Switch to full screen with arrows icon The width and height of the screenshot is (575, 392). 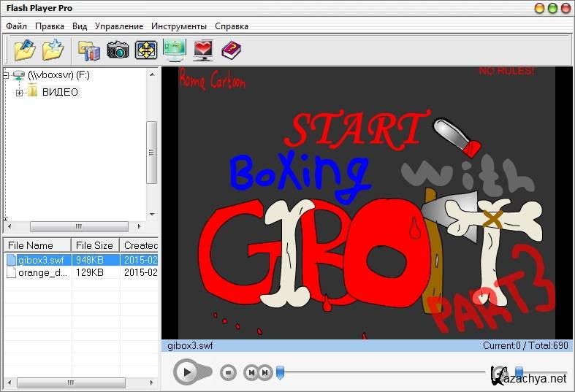(146, 50)
